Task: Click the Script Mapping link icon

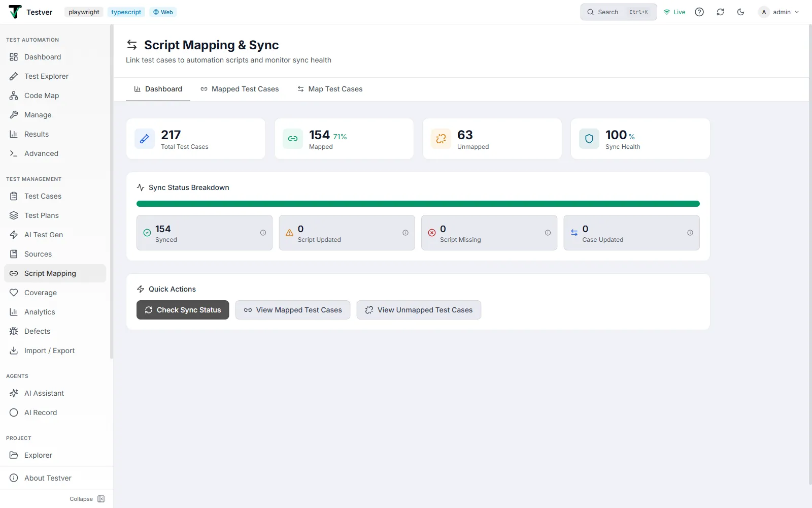Action: point(14,273)
